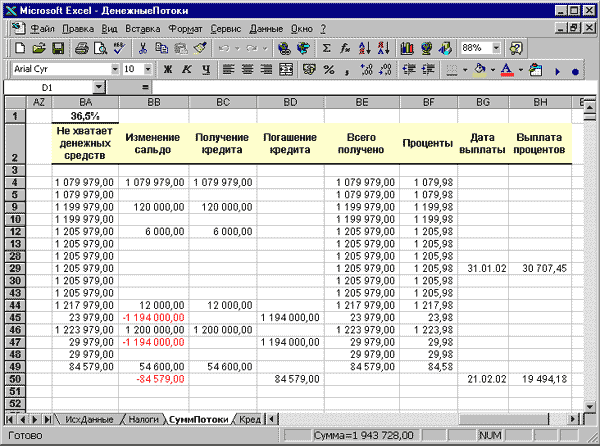This screenshot has height=448, width=600.
Task: Save workbook with the floppy disk icon
Action: (x=58, y=49)
